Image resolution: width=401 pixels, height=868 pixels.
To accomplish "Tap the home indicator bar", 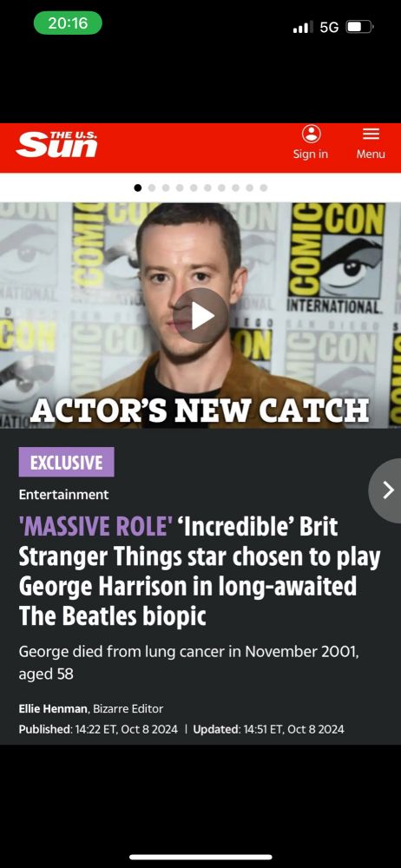I will point(200,857).
